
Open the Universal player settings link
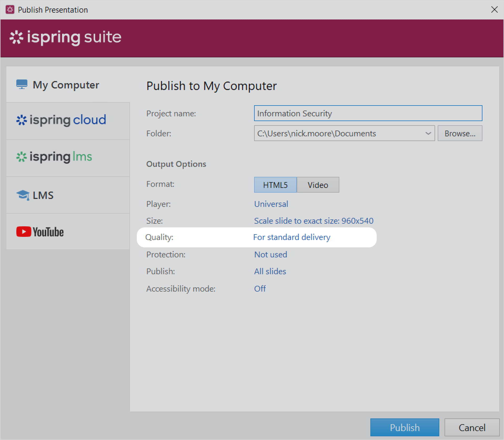point(271,204)
